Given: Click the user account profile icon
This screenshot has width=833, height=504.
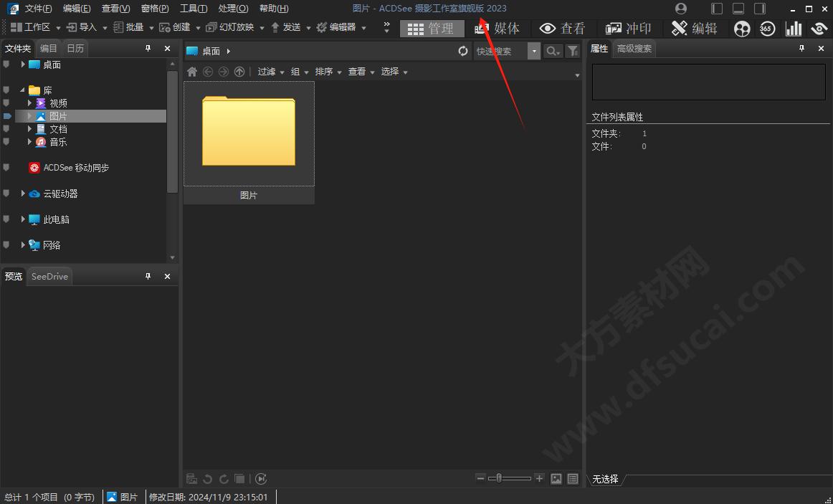Looking at the screenshot, I should click(680, 9).
